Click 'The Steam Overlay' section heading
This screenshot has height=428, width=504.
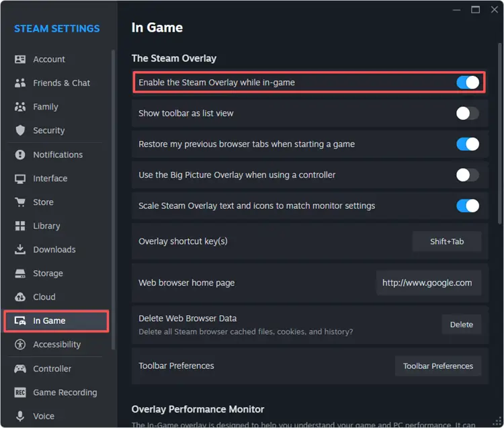point(174,58)
